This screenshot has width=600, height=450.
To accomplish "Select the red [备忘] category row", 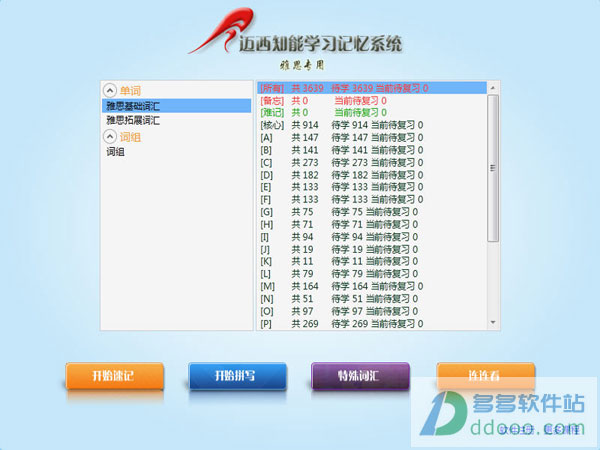I will [x=340, y=100].
